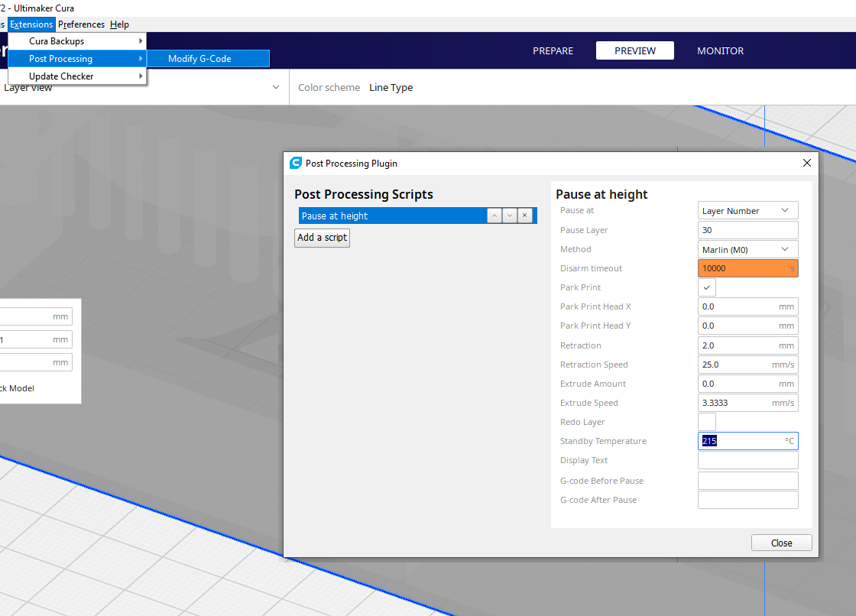This screenshot has width=856, height=616.
Task: Close the Post Processing Plugin window
Action: pos(807,163)
